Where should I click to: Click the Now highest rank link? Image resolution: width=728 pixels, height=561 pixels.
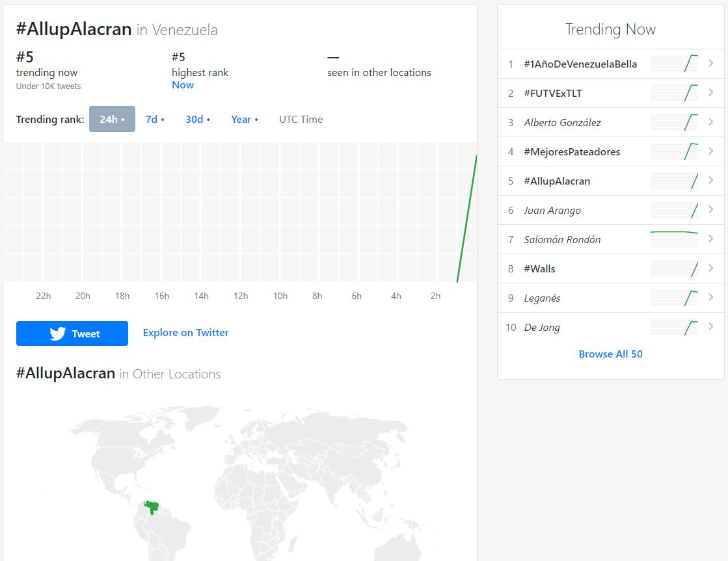(x=183, y=85)
